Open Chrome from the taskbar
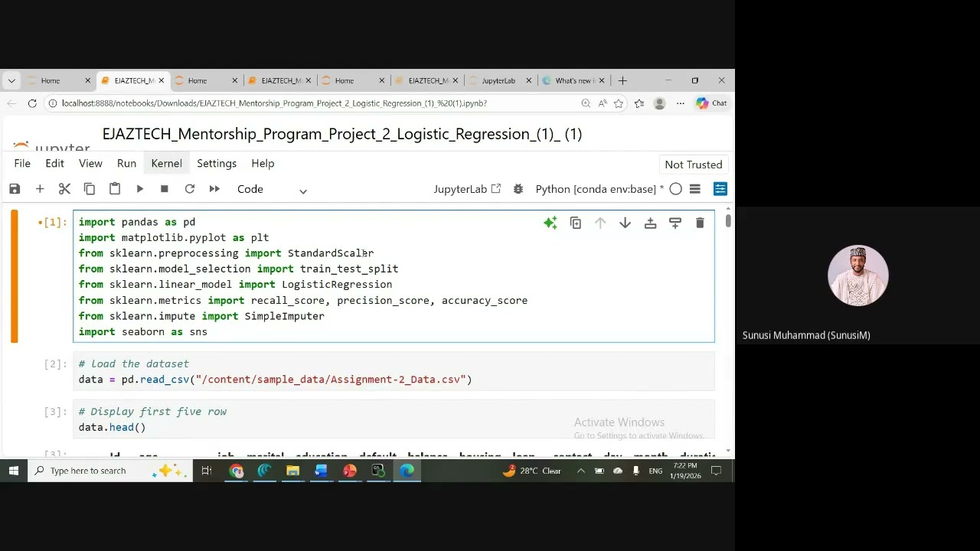Image resolution: width=980 pixels, height=551 pixels. coord(236,471)
